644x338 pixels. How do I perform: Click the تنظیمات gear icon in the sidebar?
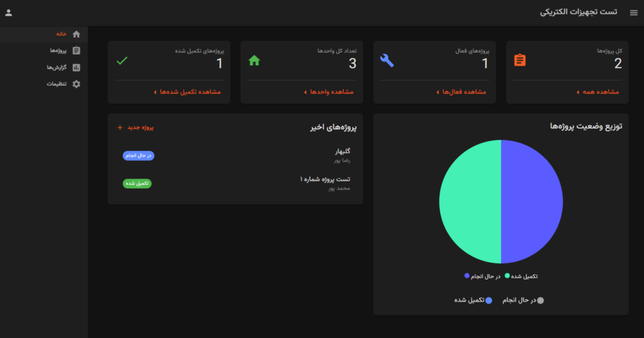pyautogui.click(x=77, y=84)
